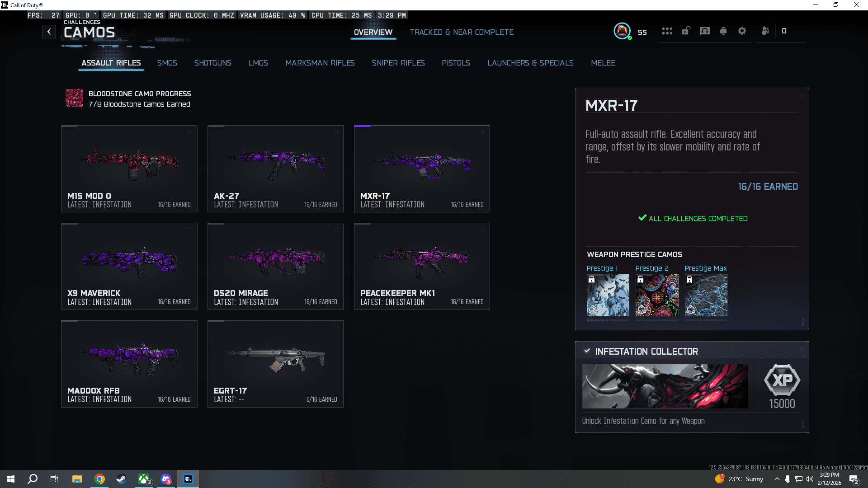Click the 16/16 EARNED count in MXR-17 panel
The height and width of the screenshot is (488, 868).
768,187
